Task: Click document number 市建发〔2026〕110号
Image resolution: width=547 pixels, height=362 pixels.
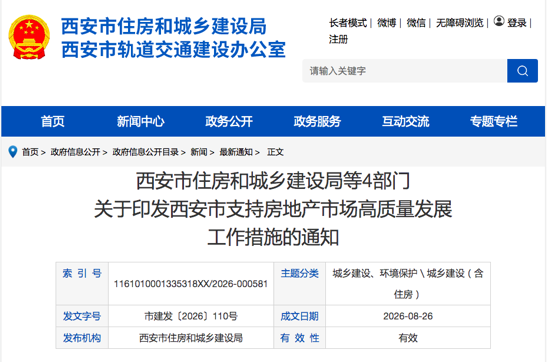Action: click(191, 316)
